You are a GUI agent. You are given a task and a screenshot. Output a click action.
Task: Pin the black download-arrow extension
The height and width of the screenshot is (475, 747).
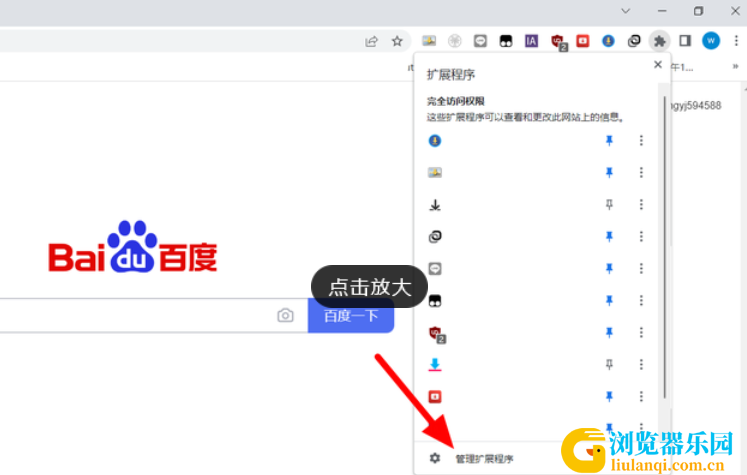click(x=609, y=205)
